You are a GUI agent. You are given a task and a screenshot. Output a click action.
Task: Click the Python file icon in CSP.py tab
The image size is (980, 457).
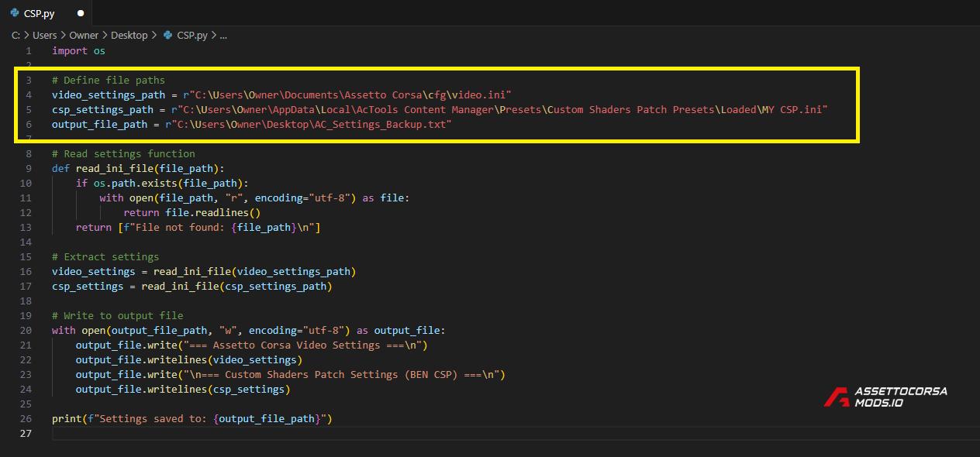tap(15, 13)
